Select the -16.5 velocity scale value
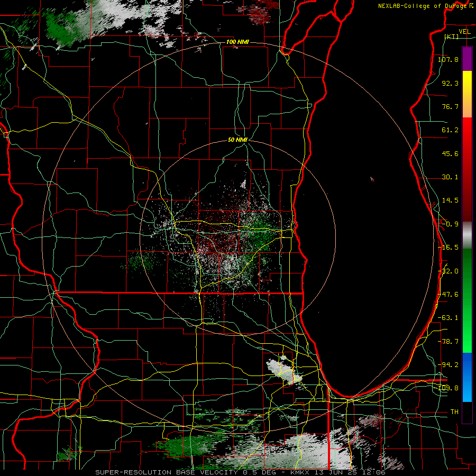 (x=448, y=248)
